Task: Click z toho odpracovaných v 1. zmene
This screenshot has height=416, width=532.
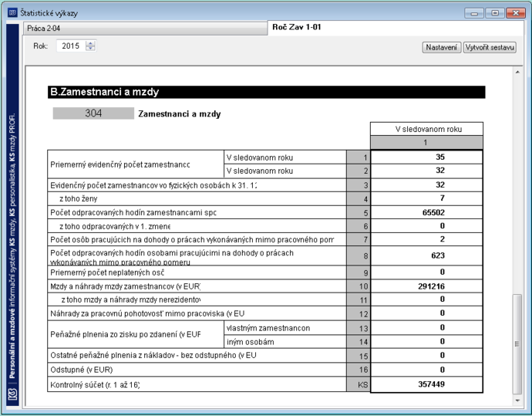Action: coord(115,226)
